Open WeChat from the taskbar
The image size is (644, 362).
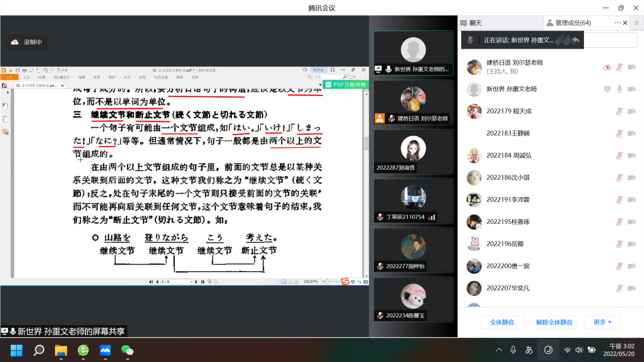[127, 350]
